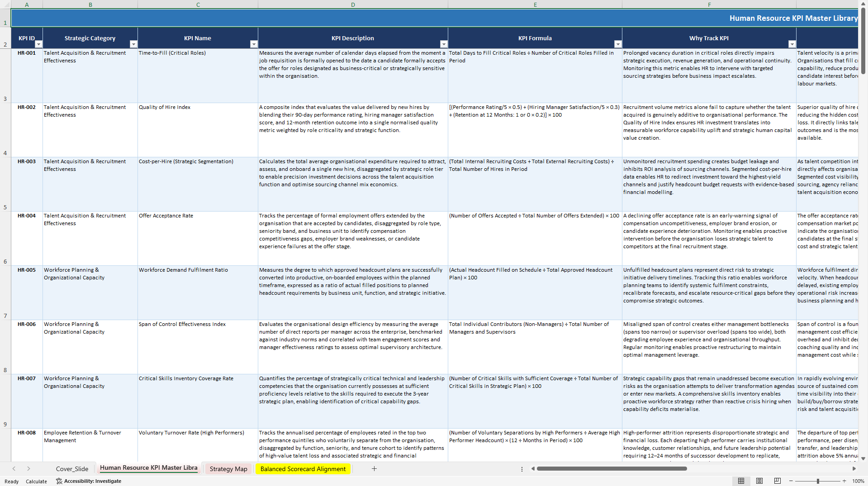This screenshot has width=868, height=486.
Task: Click the horizontal scrollbar thumb
Action: [x=612, y=469]
